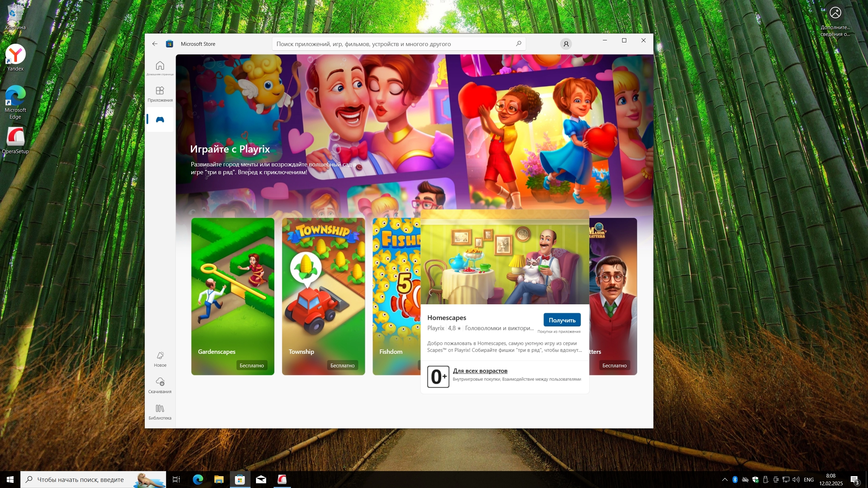Show hidden tray icons chevron

pos(725,480)
